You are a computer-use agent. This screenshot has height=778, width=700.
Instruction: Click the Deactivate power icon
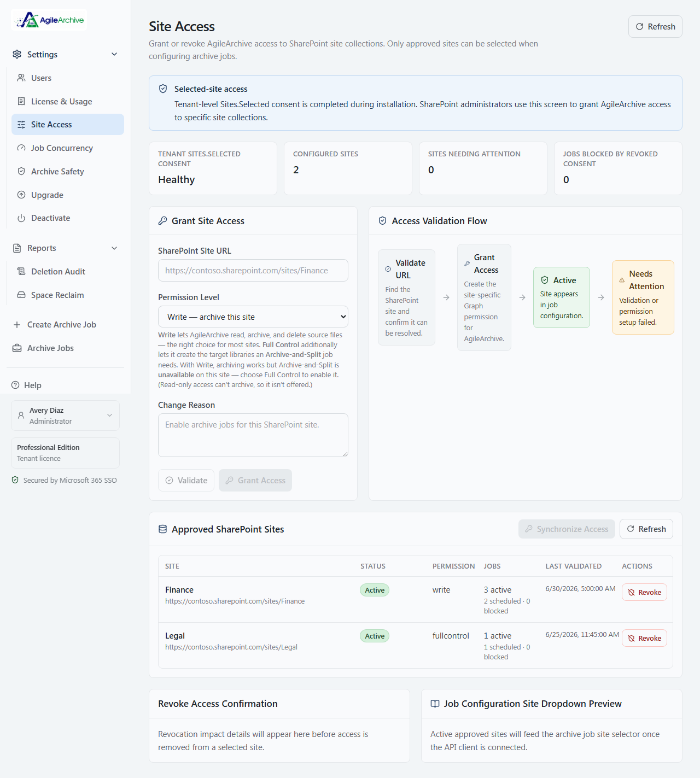coord(21,218)
